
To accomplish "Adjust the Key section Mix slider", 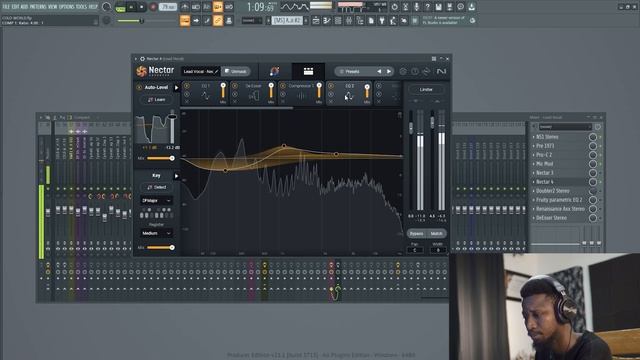I will pos(160,247).
